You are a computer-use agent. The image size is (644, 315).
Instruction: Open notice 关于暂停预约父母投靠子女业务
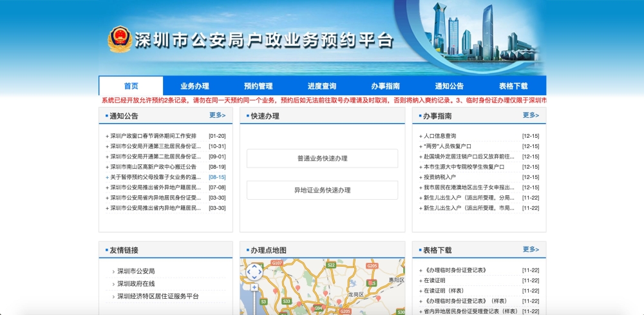coord(156,177)
